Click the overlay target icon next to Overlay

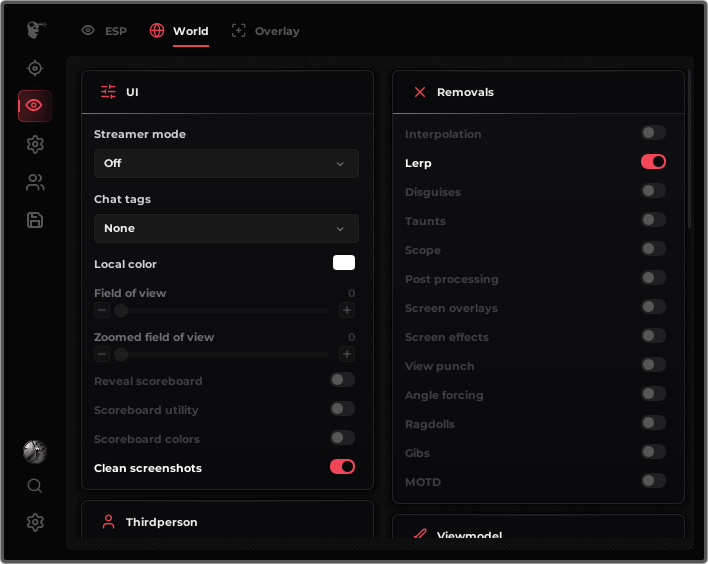pos(238,31)
